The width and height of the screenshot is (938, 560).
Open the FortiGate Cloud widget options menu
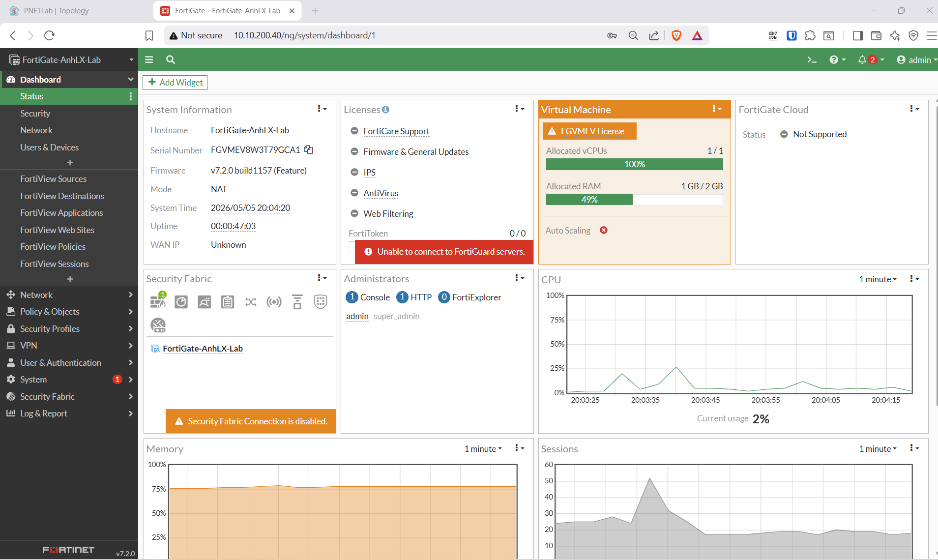tap(914, 109)
